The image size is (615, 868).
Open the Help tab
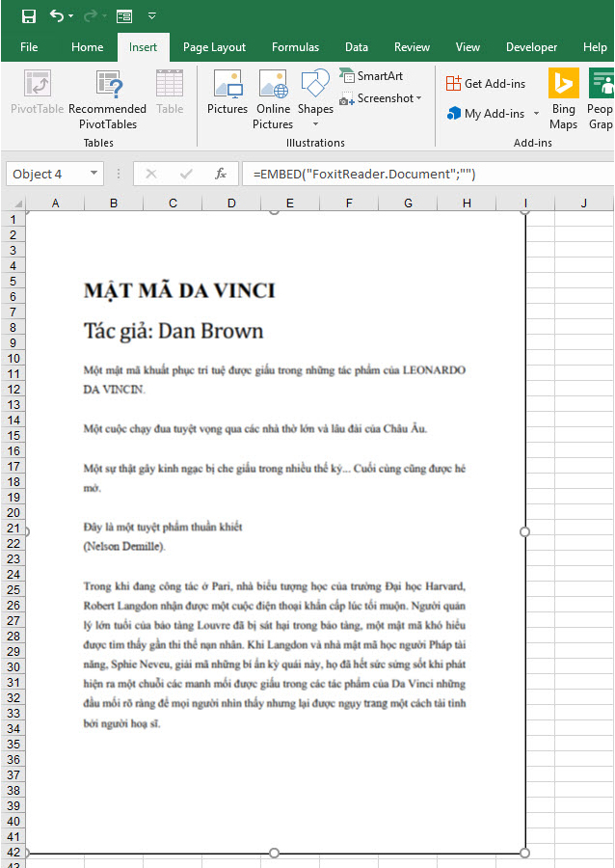click(595, 47)
